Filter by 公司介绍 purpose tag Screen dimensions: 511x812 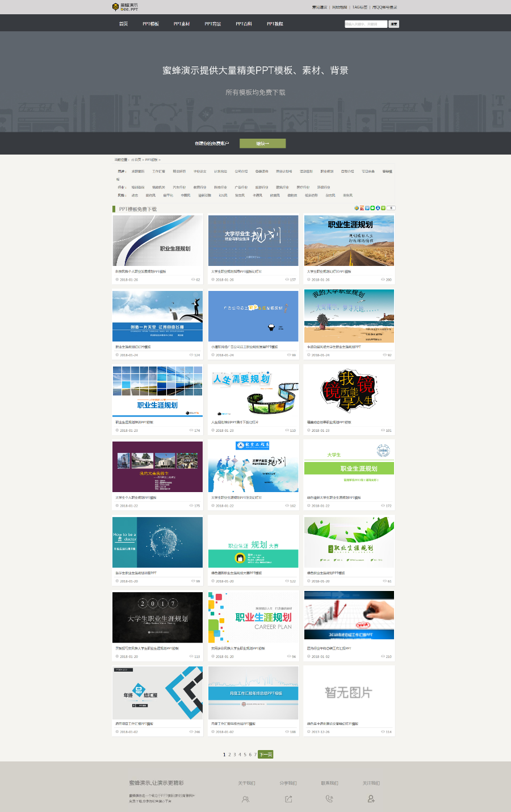[241, 171]
